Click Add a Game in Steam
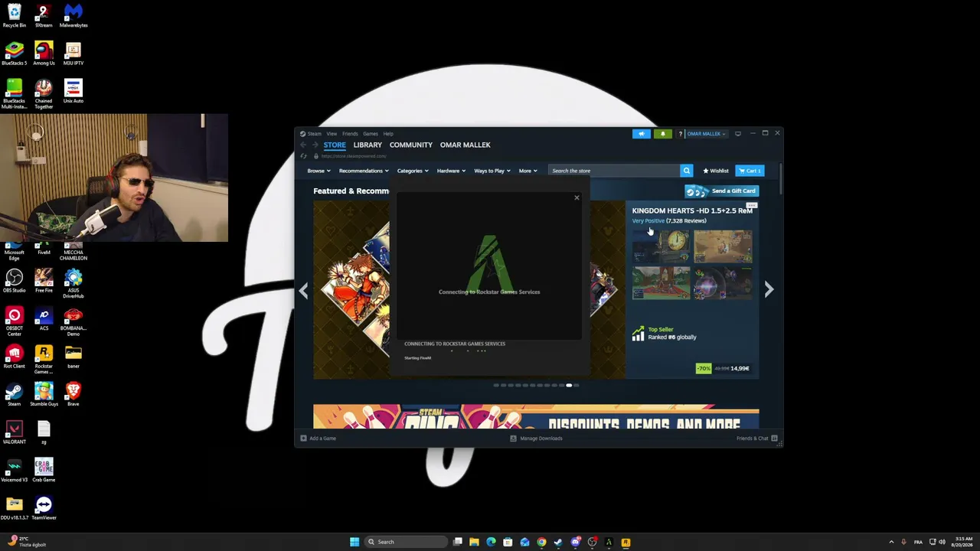Image resolution: width=980 pixels, height=551 pixels. [318, 439]
